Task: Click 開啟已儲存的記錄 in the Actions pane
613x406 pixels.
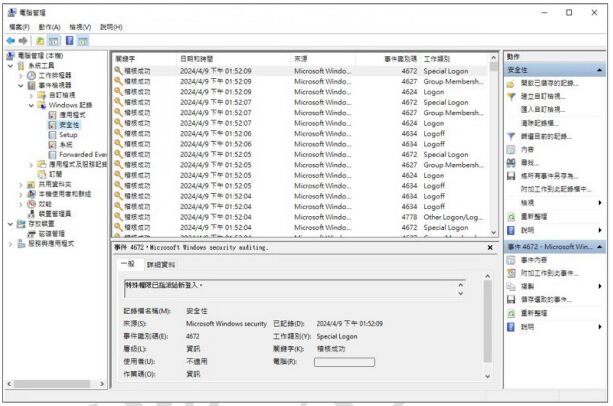Action: [x=549, y=84]
